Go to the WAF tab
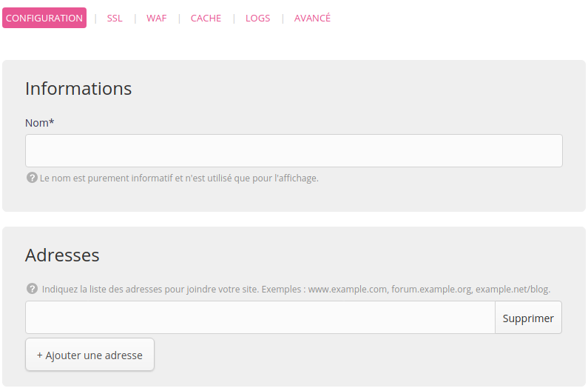The height and width of the screenshot is (391, 588). pos(156,18)
